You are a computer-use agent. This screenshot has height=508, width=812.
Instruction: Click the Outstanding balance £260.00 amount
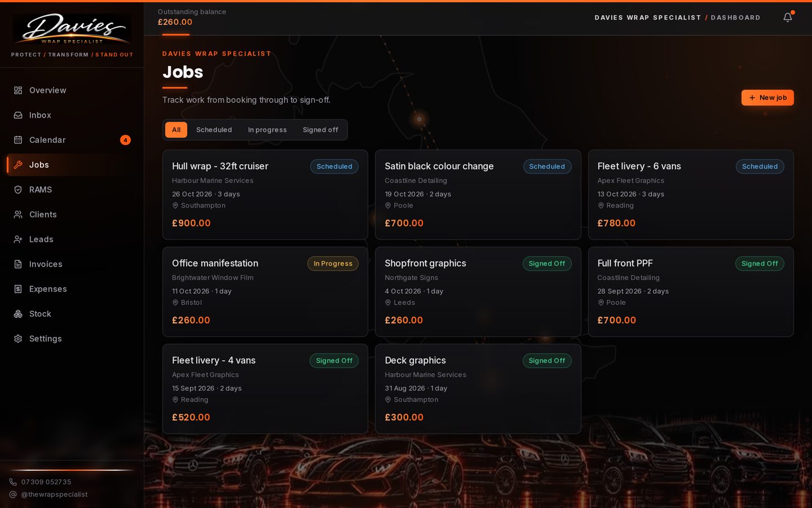tap(175, 22)
